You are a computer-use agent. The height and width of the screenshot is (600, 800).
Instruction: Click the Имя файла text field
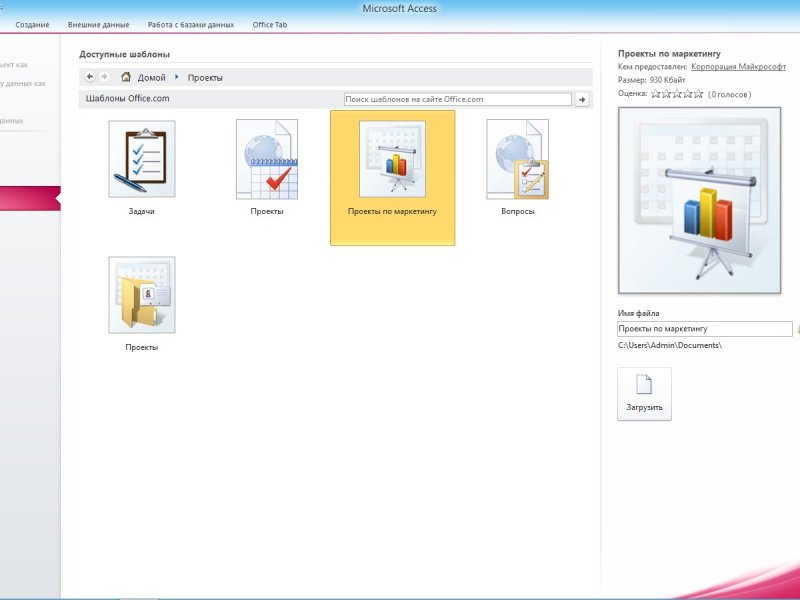(705, 329)
